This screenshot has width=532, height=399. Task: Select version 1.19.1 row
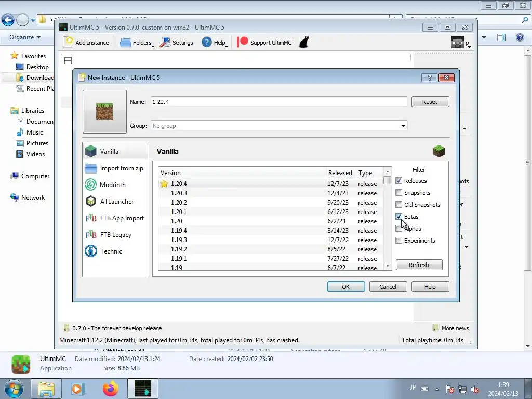pos(271,259)
